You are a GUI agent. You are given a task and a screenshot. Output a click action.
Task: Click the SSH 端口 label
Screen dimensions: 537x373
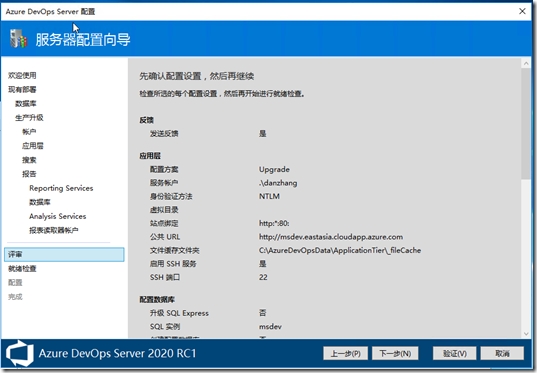coord(165,277)
